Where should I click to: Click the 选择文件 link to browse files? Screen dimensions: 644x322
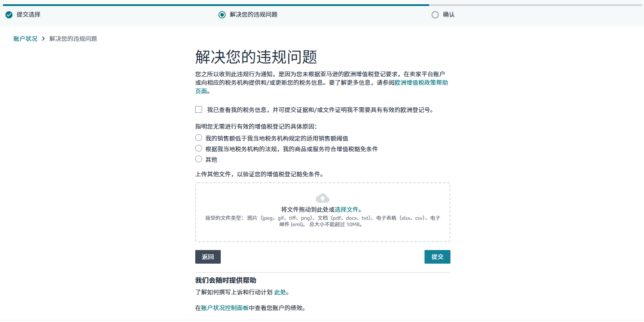click(x=346, y=210)
